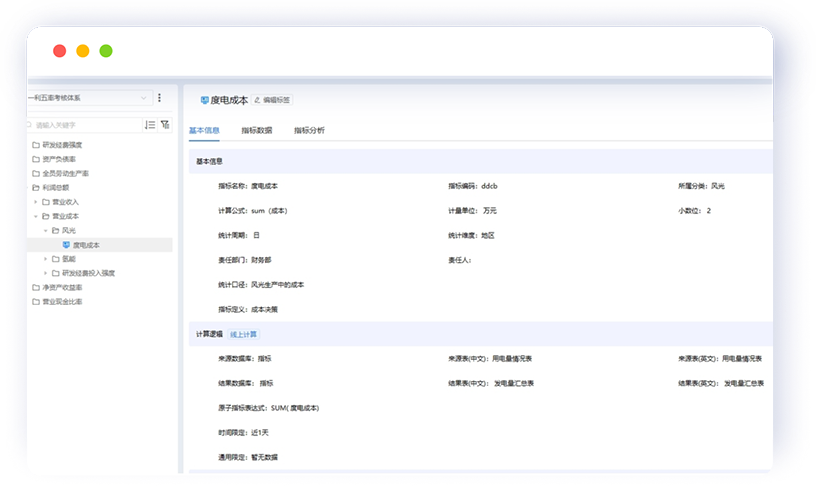
Task: Click the 度电成本 indicator icon in the tree
Action: tap(66, 244)
